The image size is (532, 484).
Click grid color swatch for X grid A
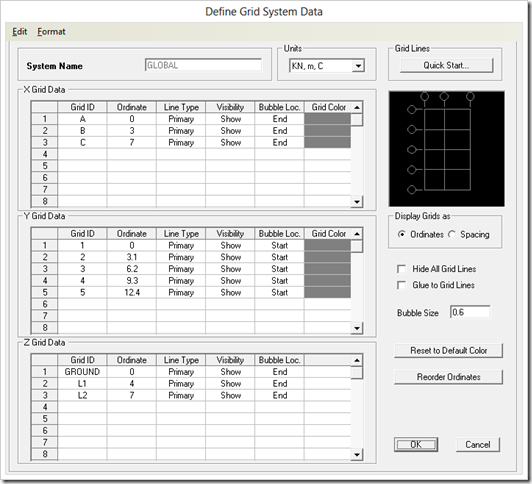[x=327, y=119]
